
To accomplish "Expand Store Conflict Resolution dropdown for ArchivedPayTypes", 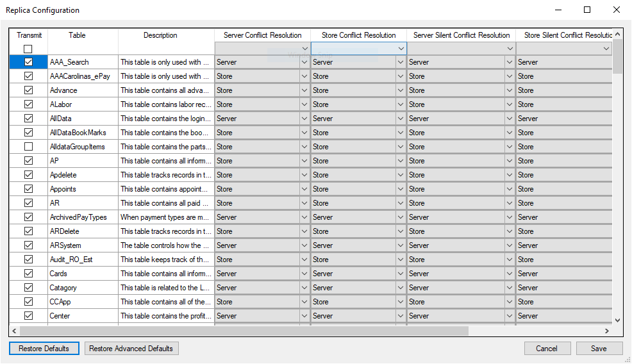I will click(400, 217).
